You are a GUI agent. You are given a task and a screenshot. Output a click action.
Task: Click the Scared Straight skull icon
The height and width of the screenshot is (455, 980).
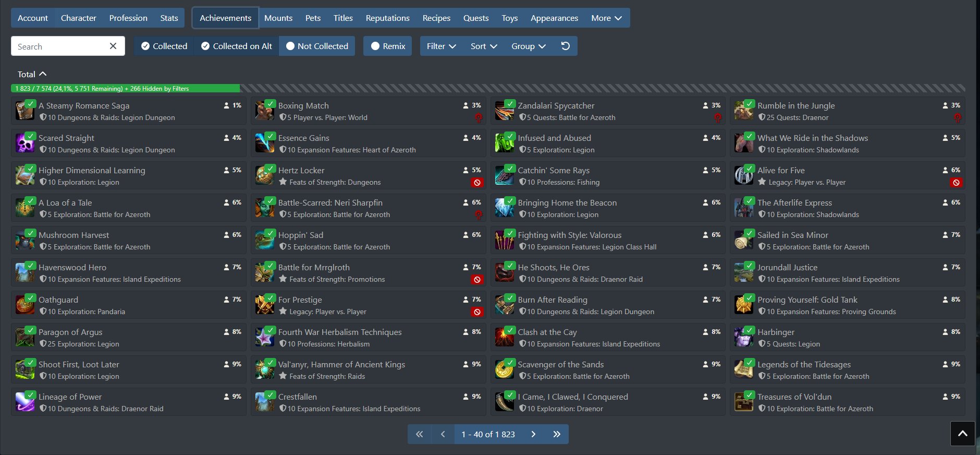[x=24, y=143]
